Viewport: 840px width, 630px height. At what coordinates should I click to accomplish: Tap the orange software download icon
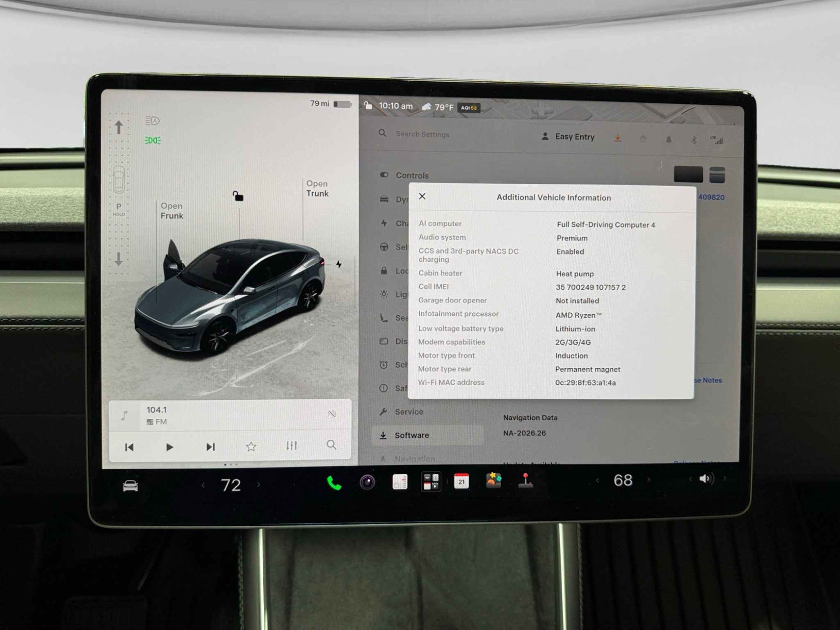617,139
